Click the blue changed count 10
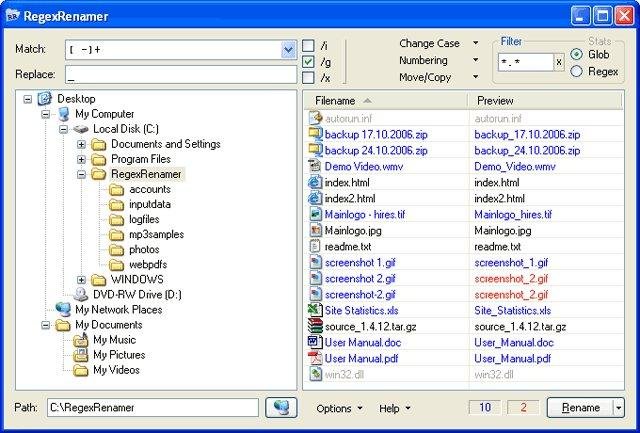Image resolution: width=640 pixels, height=433 pixels. (485, 407)
